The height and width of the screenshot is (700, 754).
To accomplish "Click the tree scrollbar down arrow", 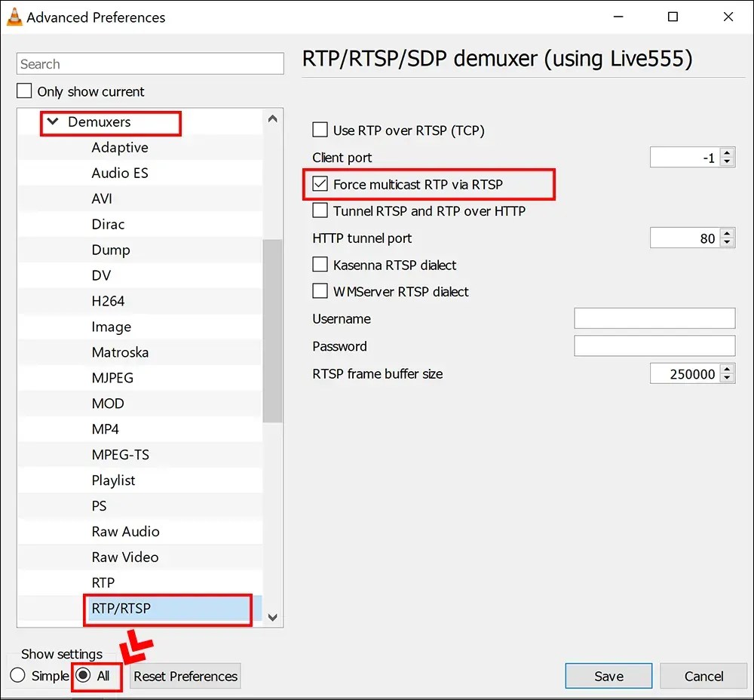I will coord(273,617).
